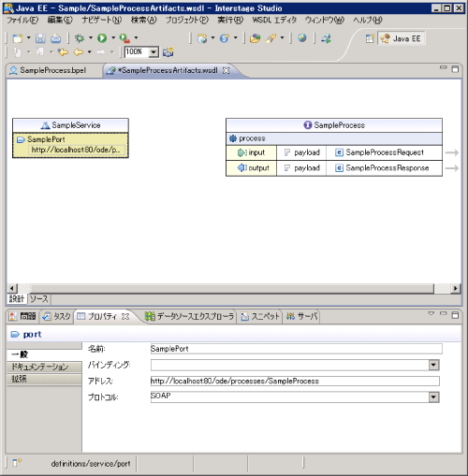Click the Print icon in toolbar
468x476 pixels.
point(56,38)
